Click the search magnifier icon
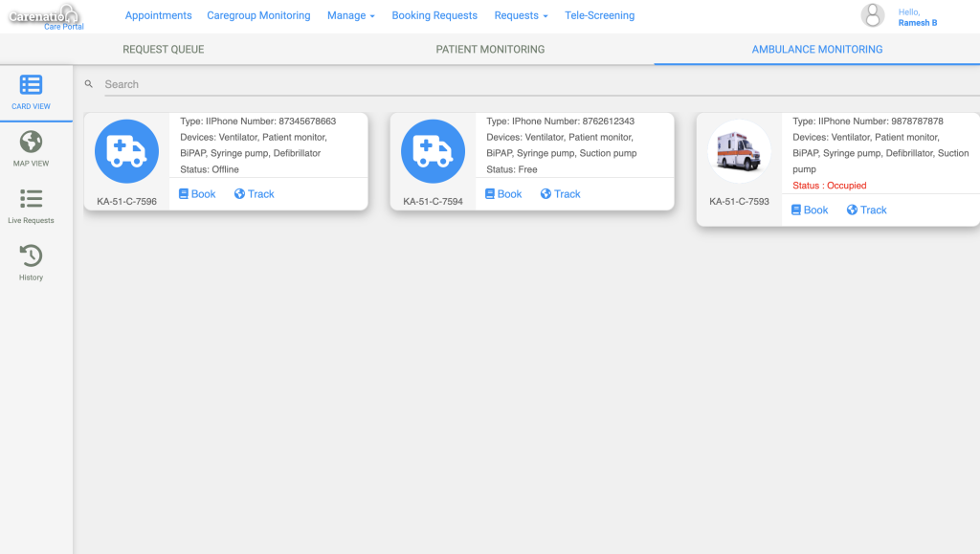The width and height of the screenshot is (980, 554). pos(89,84)
